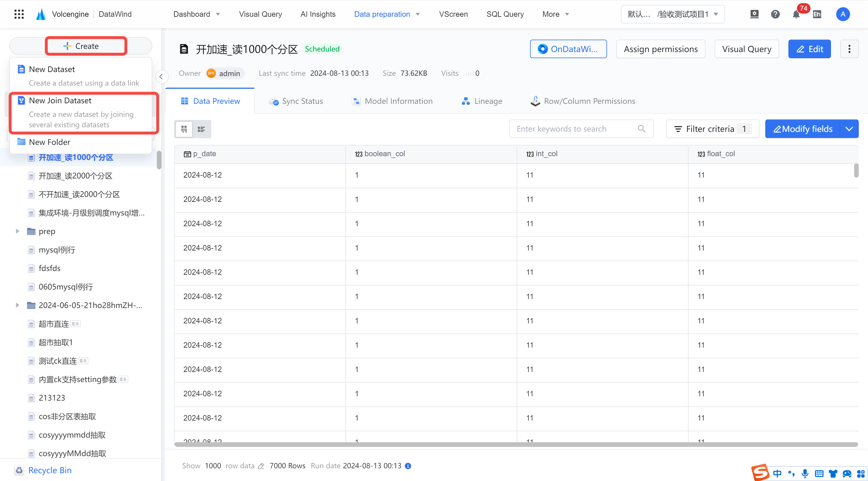Select dataset 开加速_读2000个分区
This screenshot has height=481, width=868.
[76, 176]
